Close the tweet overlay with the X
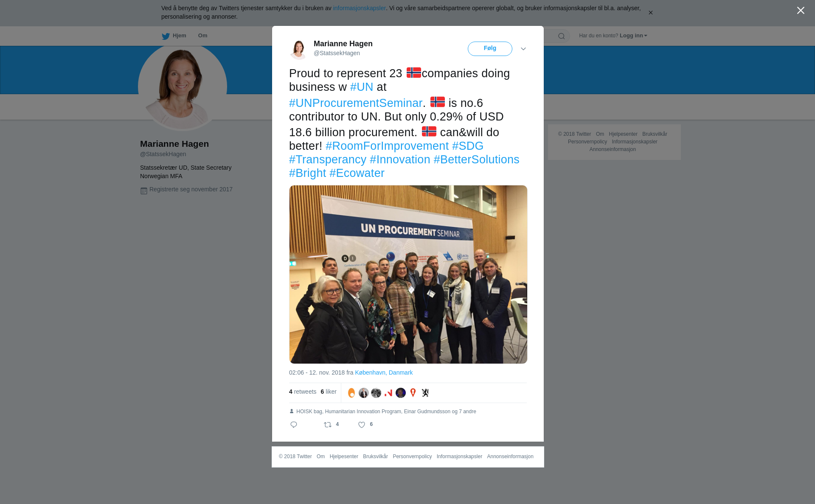Viewport: 815px width, 504px height. 801,11
